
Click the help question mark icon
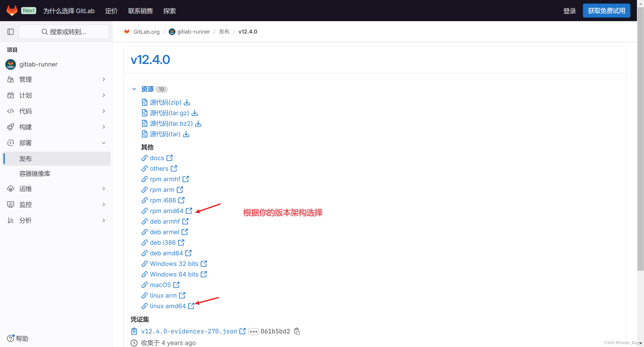(x=11, y=338)
